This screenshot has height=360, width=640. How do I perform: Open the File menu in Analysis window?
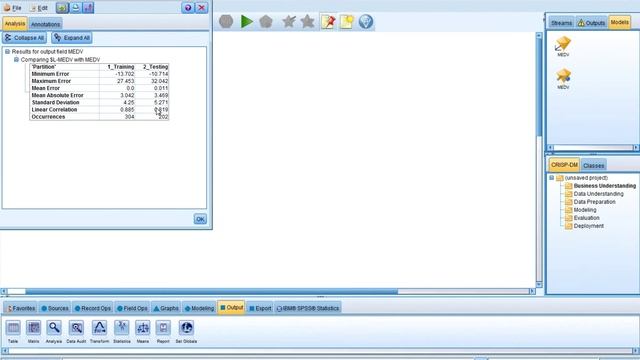click(x=12, y=8)
